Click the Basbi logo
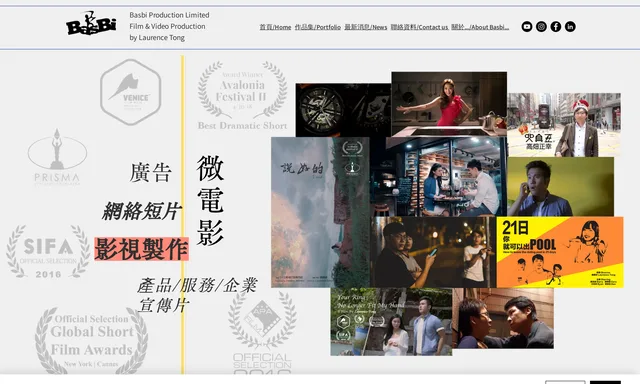Image resolution: width=640 pixels, height=384 pixels. 91,24
